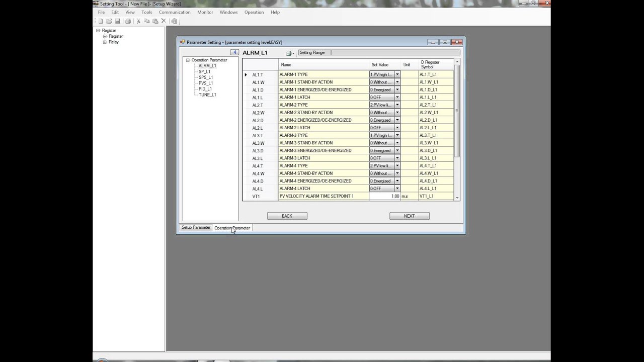Viewport: 644px width, 362px height.
Task: Open ALARM-3 LATCH dropdown
Action: point(397,158)
